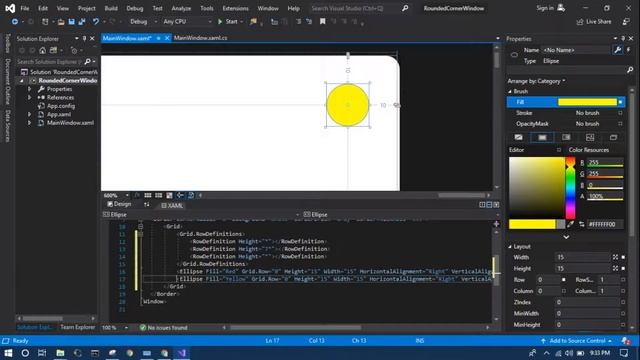Select the No brush icon

point(518,138)
